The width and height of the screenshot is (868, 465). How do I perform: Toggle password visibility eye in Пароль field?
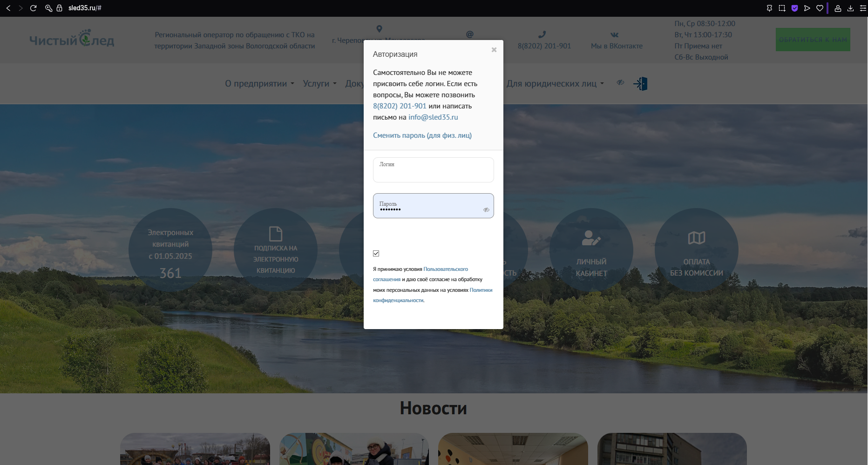486,210
